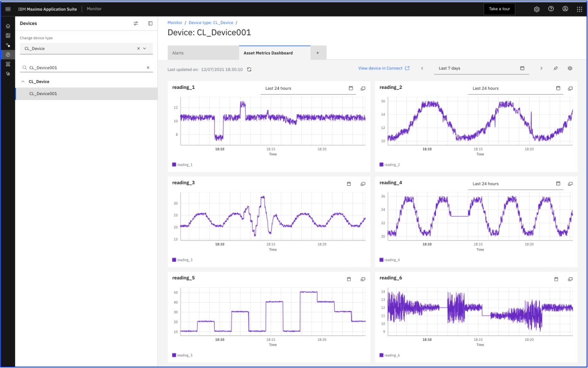
Task: Click the IBM Maximo Application Suite title
Action: (x=47, y=9)
